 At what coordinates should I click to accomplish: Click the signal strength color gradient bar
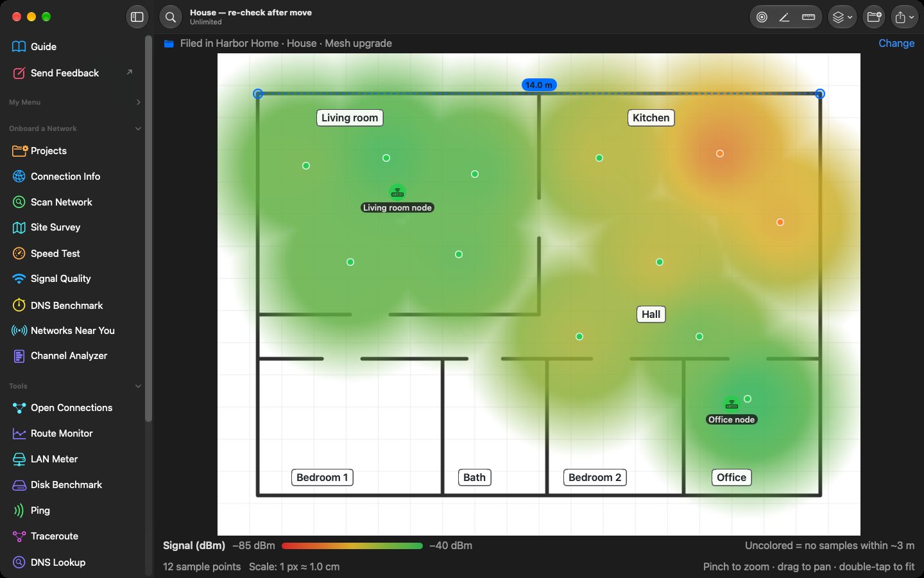coord(352,546)
